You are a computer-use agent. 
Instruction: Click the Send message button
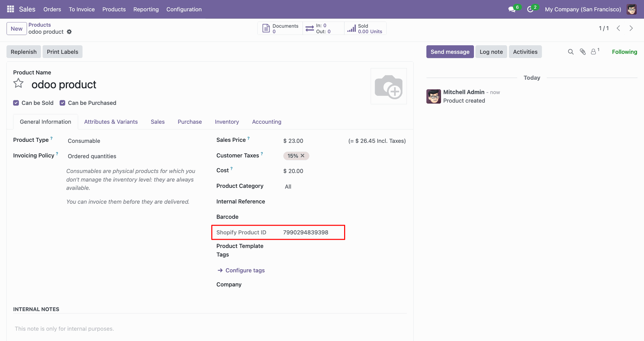tap(450, 52)
